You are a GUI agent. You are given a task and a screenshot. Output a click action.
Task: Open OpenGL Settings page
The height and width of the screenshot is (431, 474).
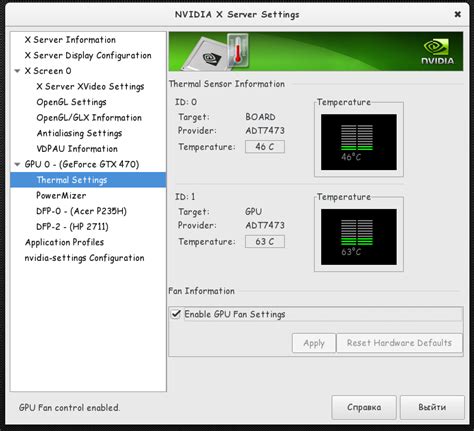tap(71, 102)
